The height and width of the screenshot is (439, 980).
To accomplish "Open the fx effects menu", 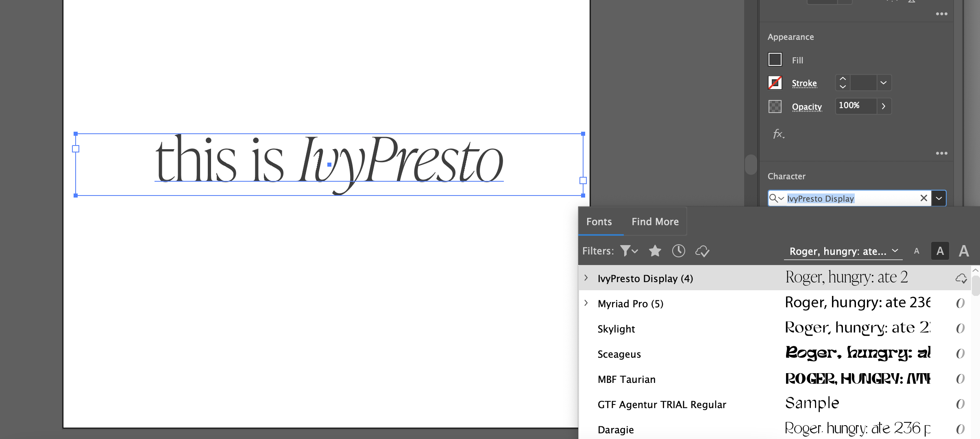I will (x=778, y=134).
